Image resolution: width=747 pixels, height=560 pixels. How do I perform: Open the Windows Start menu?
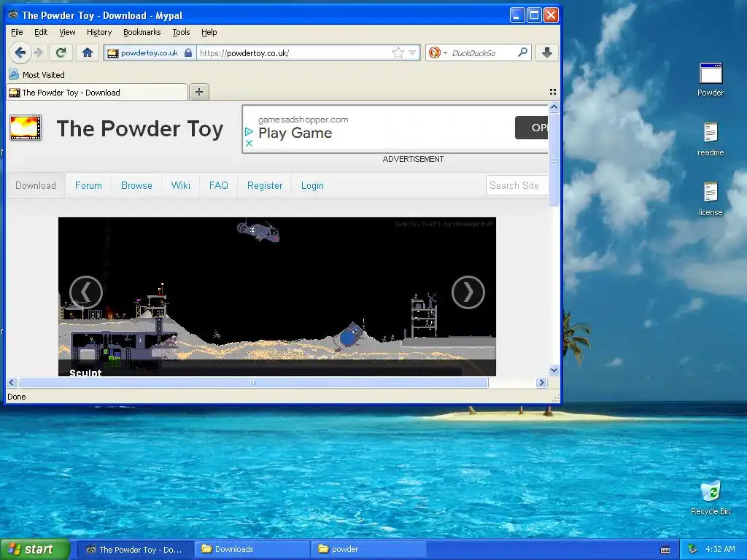(x=35, y=549)
